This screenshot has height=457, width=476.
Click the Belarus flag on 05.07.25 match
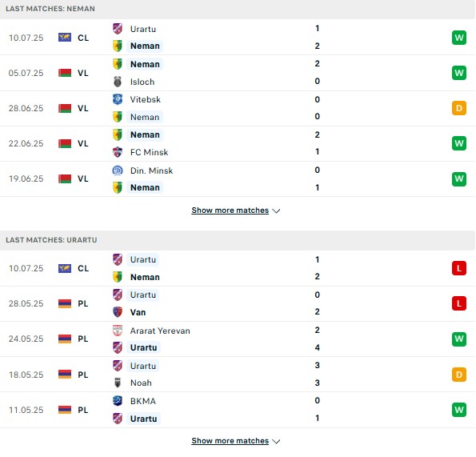(65, 73)
